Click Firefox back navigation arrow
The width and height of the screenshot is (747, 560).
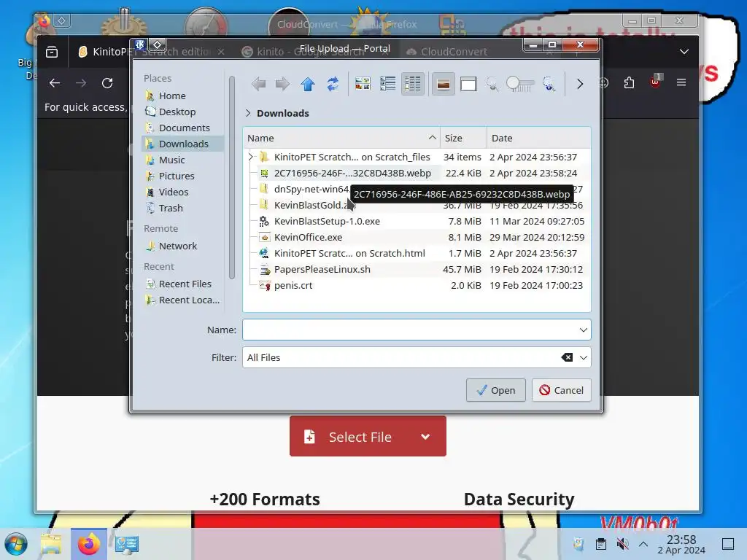pos(55,83)
